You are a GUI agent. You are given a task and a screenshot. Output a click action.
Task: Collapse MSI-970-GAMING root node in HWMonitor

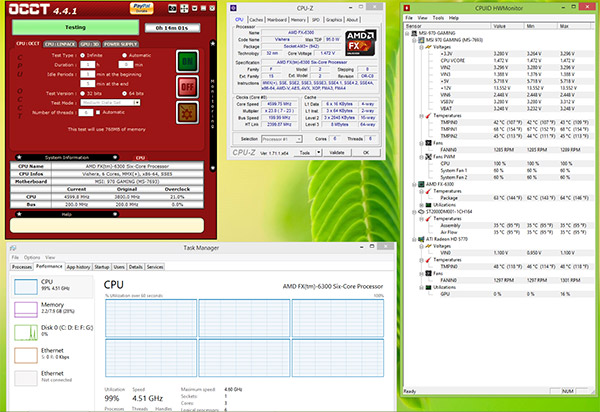(407, 33)
